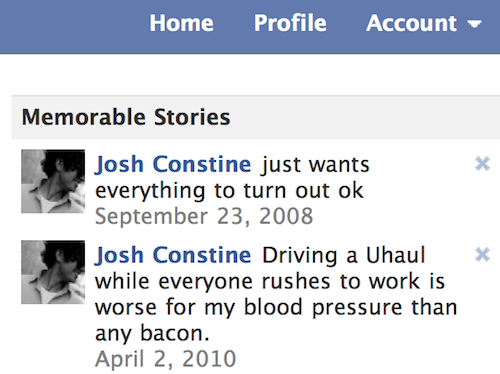Expand the Account dropdown arrow
The image size is (500, 374).
[474, 24]
